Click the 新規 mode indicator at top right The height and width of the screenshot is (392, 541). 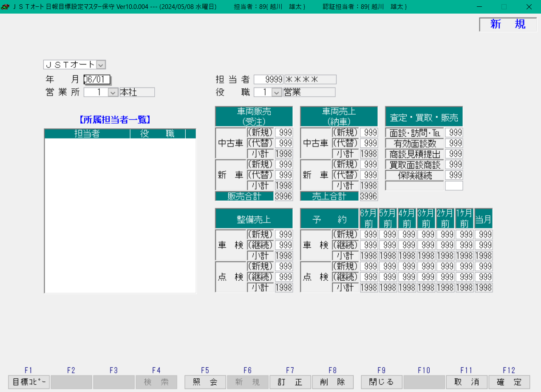pyautogui.click(x=508, y=24)
